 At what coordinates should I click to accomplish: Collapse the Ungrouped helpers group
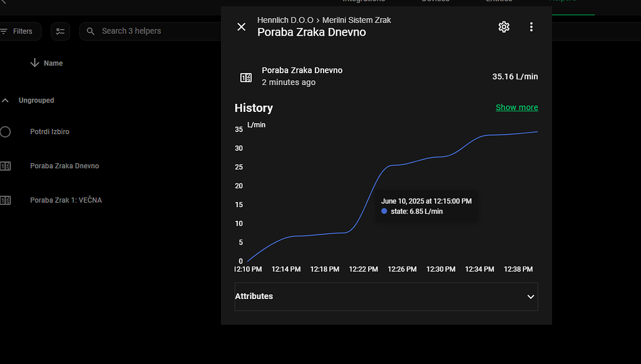(x=5, y=100)
